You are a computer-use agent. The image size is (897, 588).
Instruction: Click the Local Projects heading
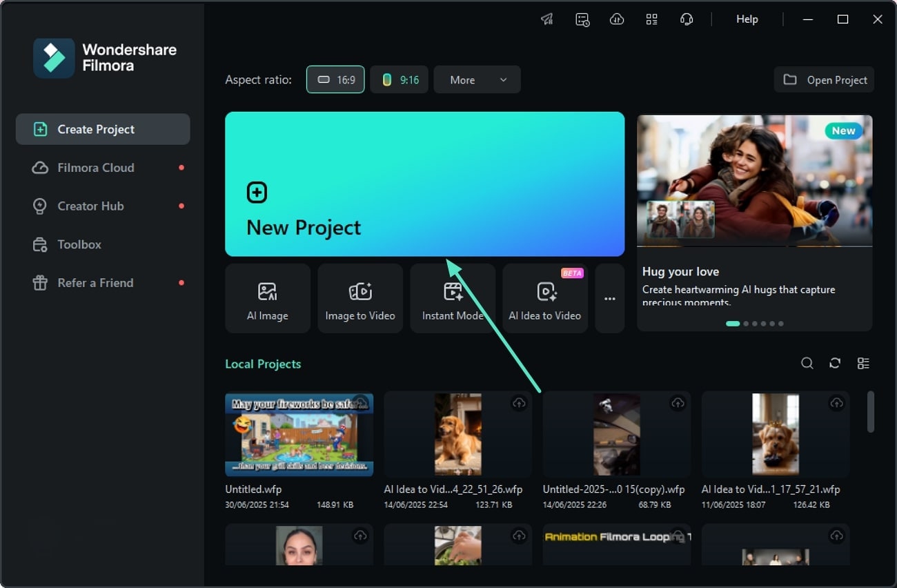[263, 364]
